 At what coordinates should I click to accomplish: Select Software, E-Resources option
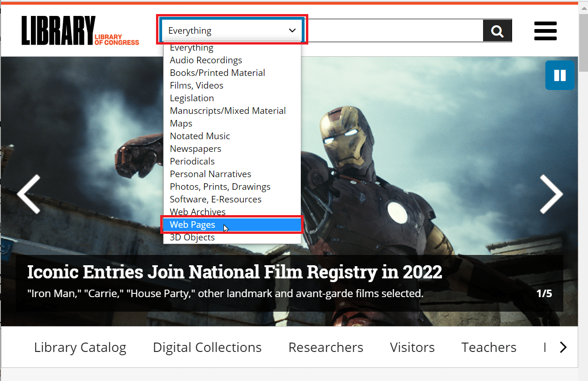click(x=232, y=199)
